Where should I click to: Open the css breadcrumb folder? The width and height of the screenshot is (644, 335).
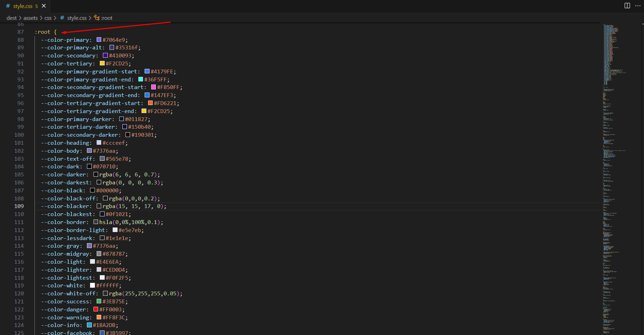48,18
